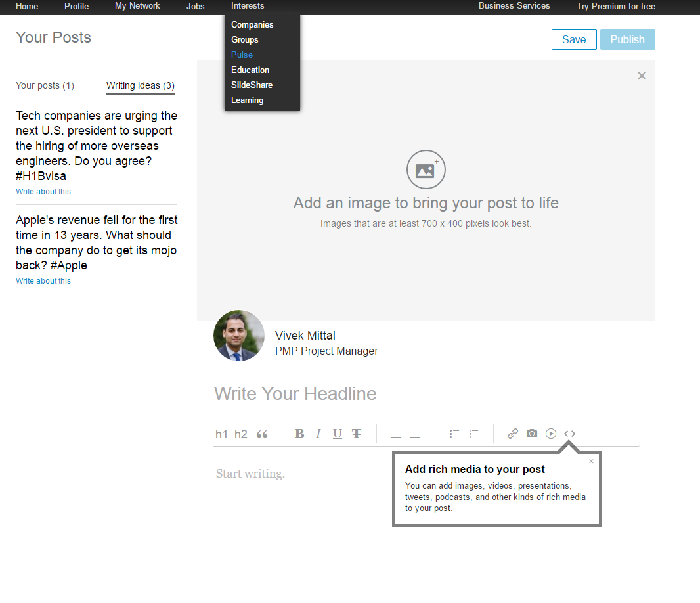Click the Tech companies H1Bvisa idea text
This screenshot has height=603, width=700.
click(97, 146)
